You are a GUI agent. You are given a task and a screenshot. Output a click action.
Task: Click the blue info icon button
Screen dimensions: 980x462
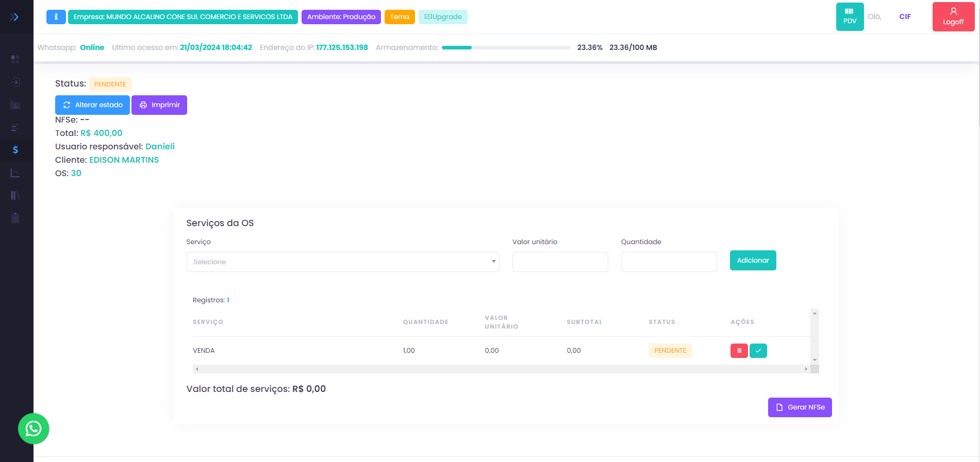click(56, 17)
